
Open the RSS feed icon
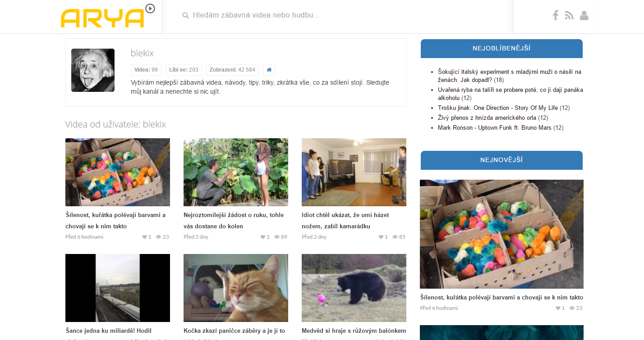pos(569,15)
